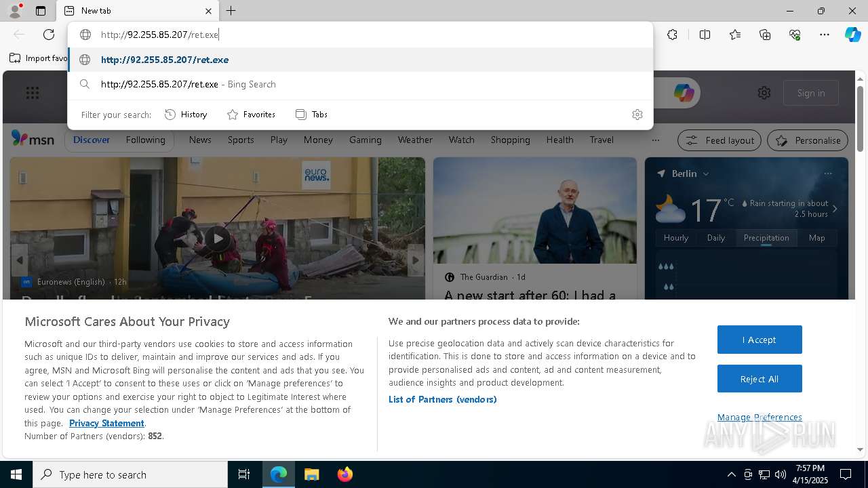Select the http://92.255.85.207/ret.exe URL suggestion
Image resolution: width=868 pixels, height=488 pixels.
pyautogui.click(x=361, y=60)
